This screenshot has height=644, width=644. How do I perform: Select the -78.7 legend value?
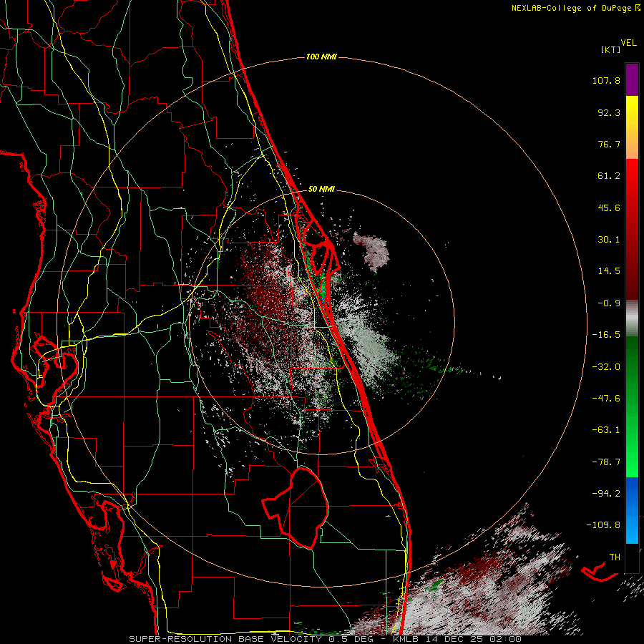pos(606,462)
